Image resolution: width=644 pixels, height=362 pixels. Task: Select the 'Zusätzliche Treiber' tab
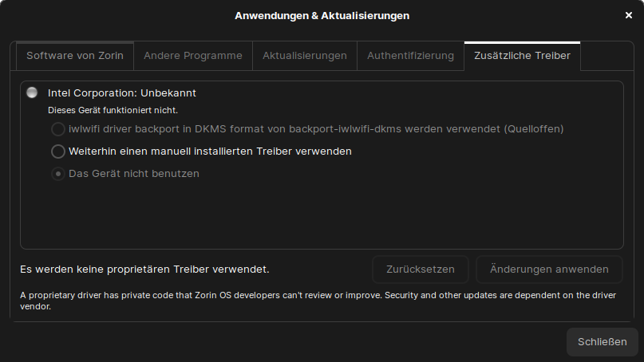(x=522, y=56)
